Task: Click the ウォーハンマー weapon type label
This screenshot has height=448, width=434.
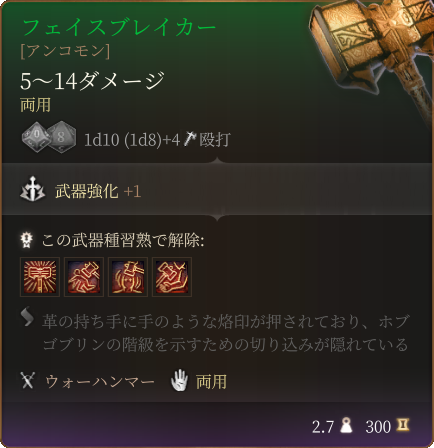Action: 100,381
